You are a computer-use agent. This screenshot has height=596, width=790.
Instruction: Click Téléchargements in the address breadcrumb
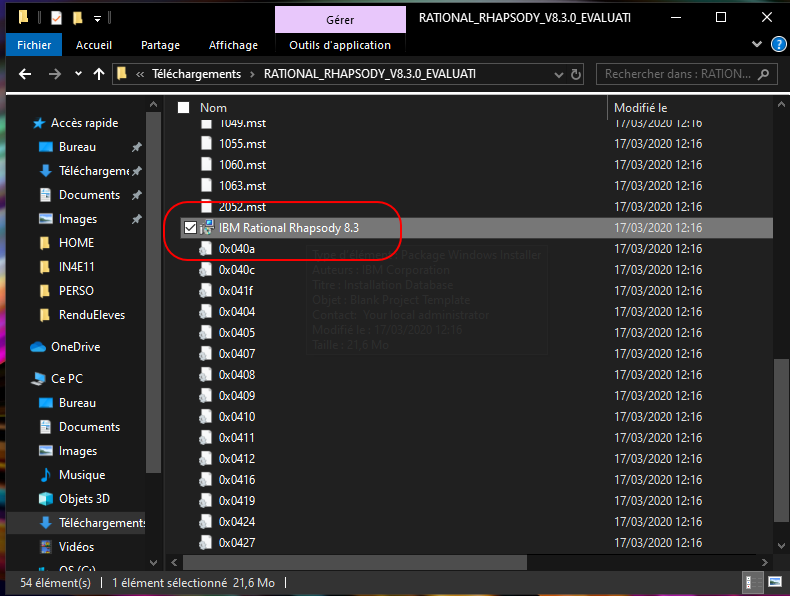coord(196,74)
